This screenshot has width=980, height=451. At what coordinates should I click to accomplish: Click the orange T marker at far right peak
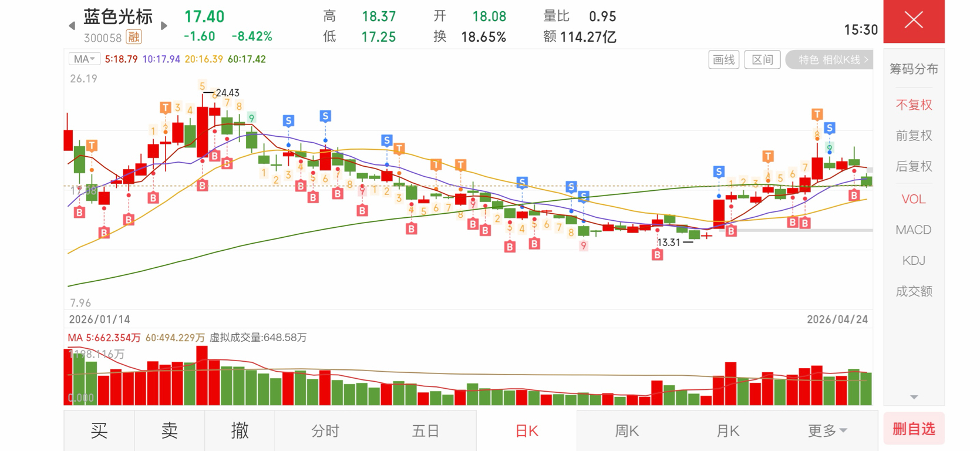click(817, 114)
